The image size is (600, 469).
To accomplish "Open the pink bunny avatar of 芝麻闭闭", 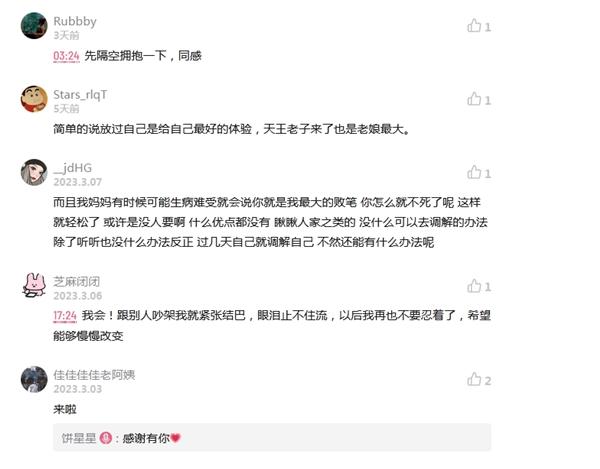I will click(x=34, y=285).
